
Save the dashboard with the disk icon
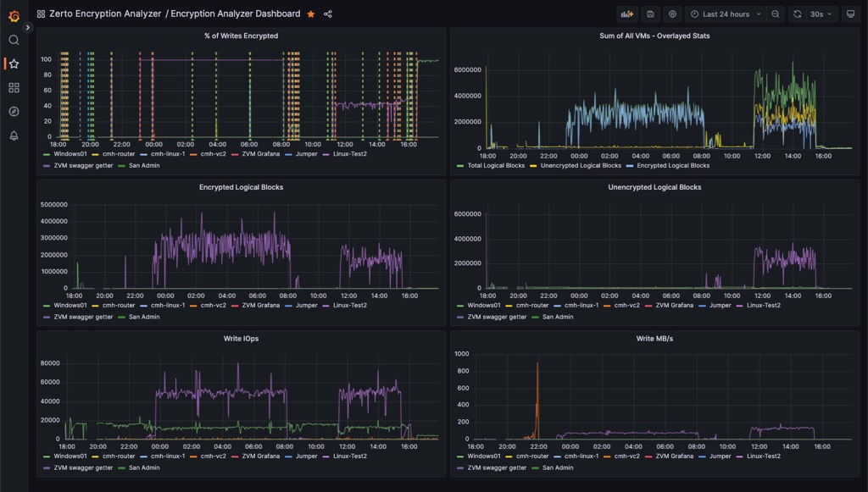click(650, 14)
